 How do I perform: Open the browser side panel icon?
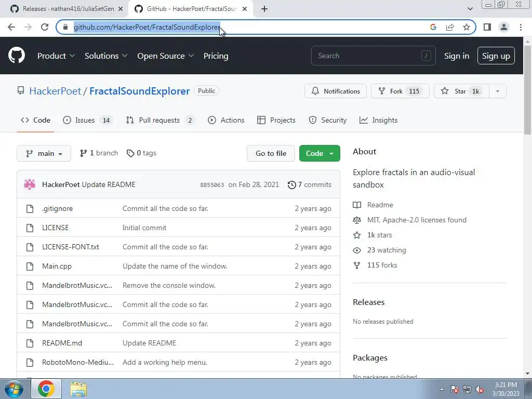point(487,27)
